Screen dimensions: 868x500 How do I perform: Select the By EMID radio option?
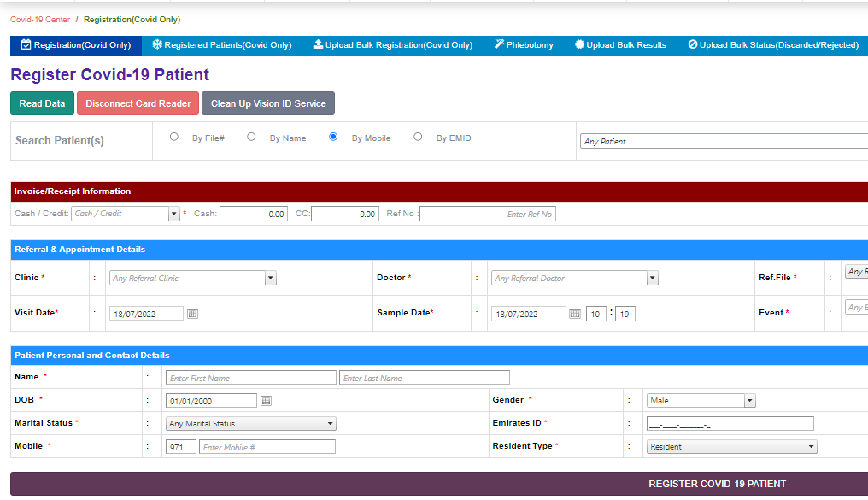pos(417,137)
